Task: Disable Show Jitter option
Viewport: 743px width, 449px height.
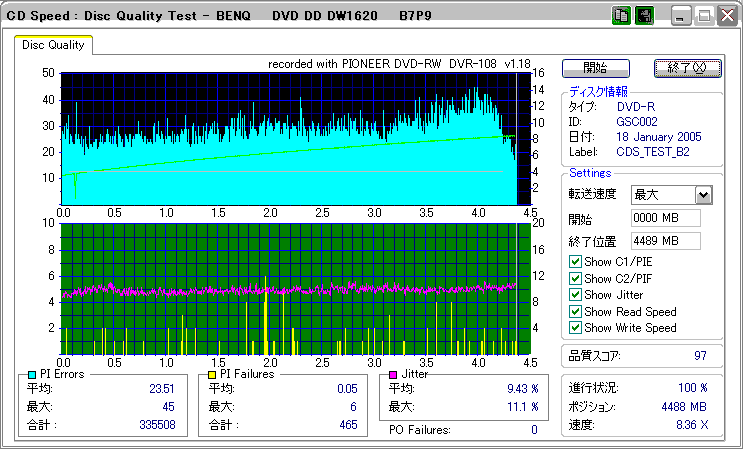Action: [x=575, y=294]
